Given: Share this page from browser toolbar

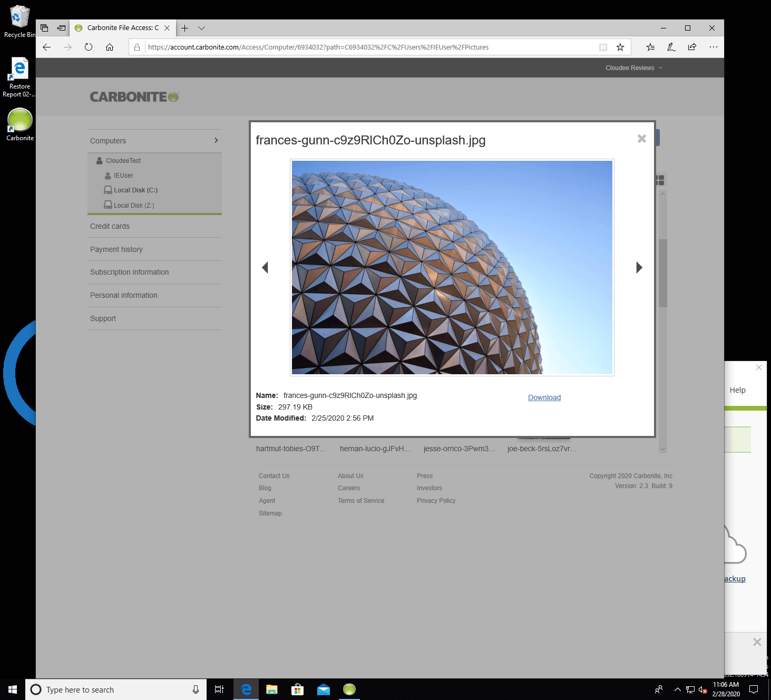Looking at the screenshot, I should coord(692,47).
